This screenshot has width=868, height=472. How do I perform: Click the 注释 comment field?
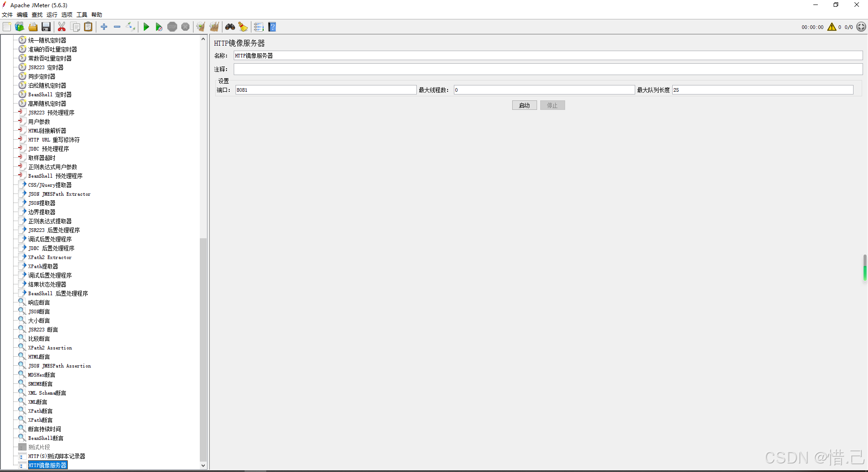tap(548, 69)
